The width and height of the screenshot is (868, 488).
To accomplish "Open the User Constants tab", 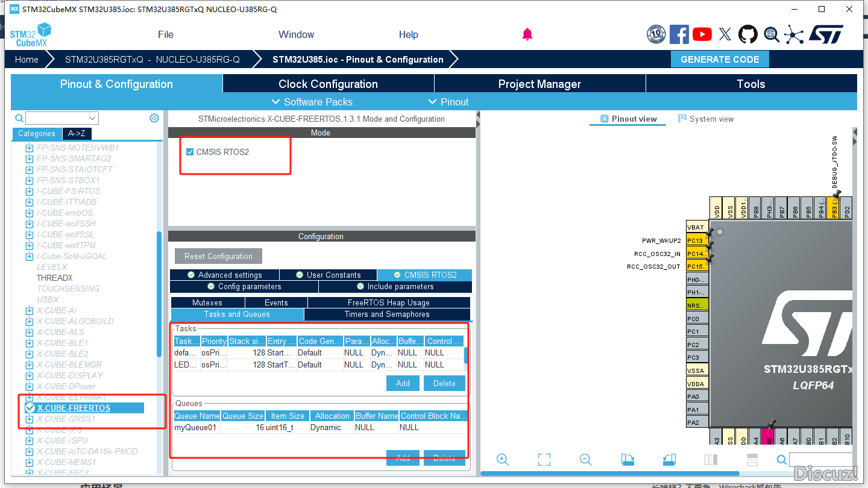I will (x=328, y=275).
